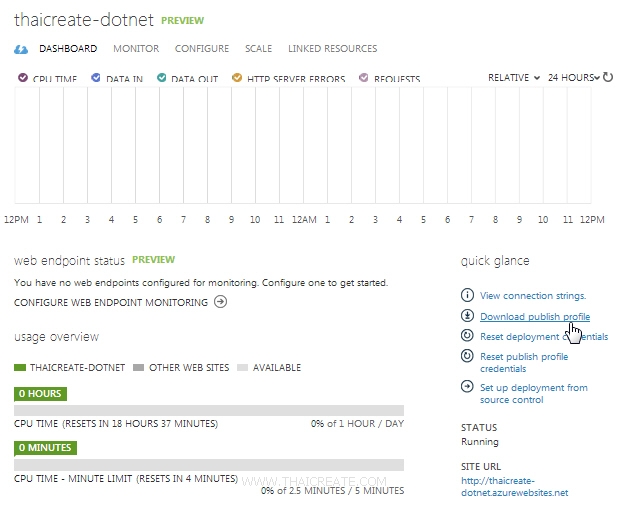Click the 0 HOURS green label
Image resolution: width=631 pixels, height=507 pixels.
tap(40, 394)
